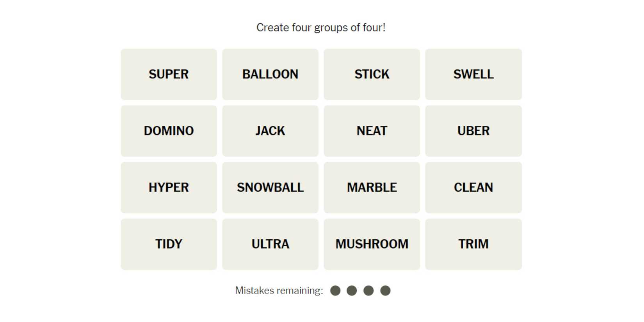
Task: Pick the BALLOON tile
Action: [270, 74]
